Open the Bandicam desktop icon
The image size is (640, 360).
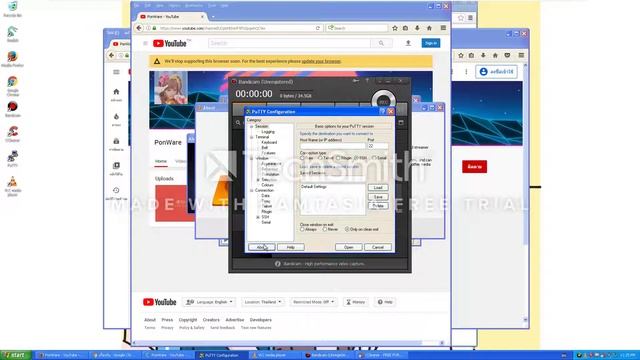(x=12, y=109)
